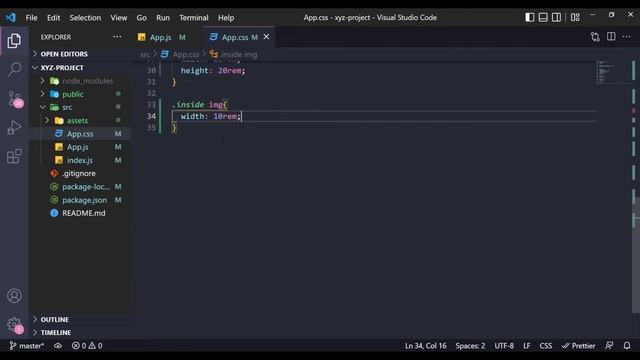Click the src breadcrumb segment
640x360 pixels.
point(145,54)
